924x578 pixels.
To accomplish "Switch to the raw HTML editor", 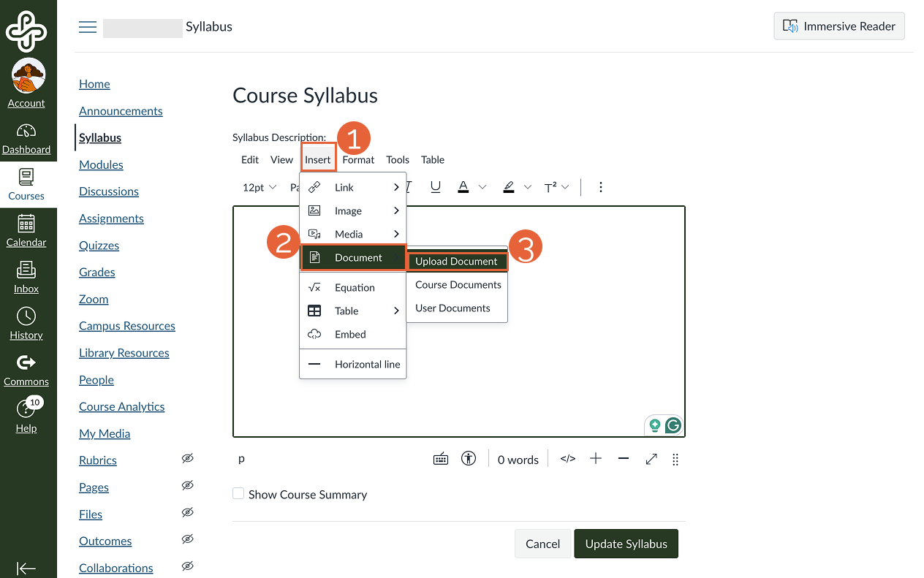I will coord(567,458).
